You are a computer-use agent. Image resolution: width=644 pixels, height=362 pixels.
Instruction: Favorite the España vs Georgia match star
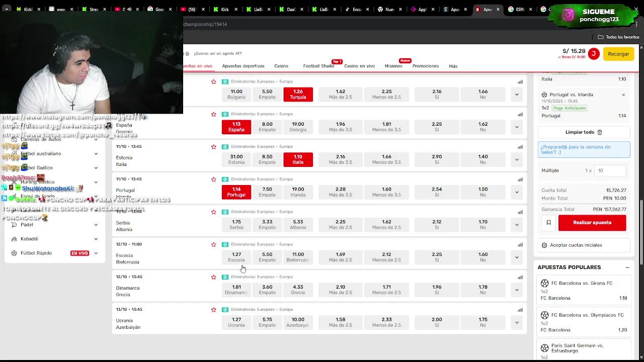pyautogui.click(x=213, y=114)
